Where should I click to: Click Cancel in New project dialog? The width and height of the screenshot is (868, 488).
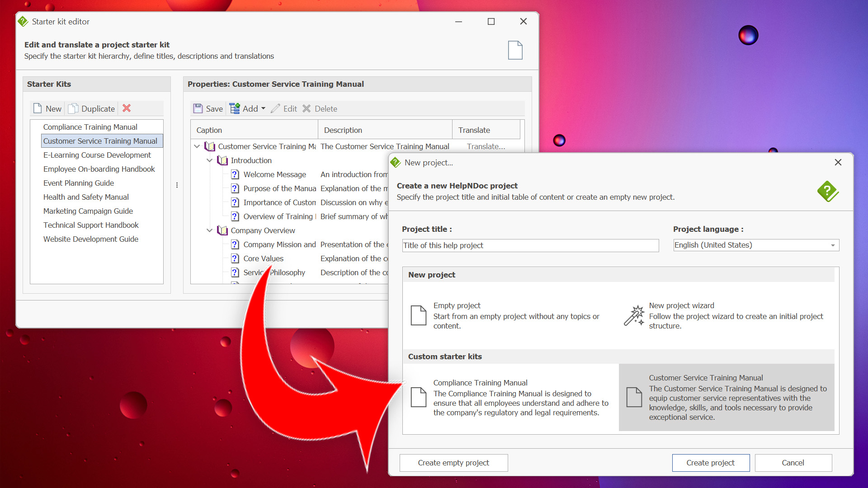[x=793, y=463]
